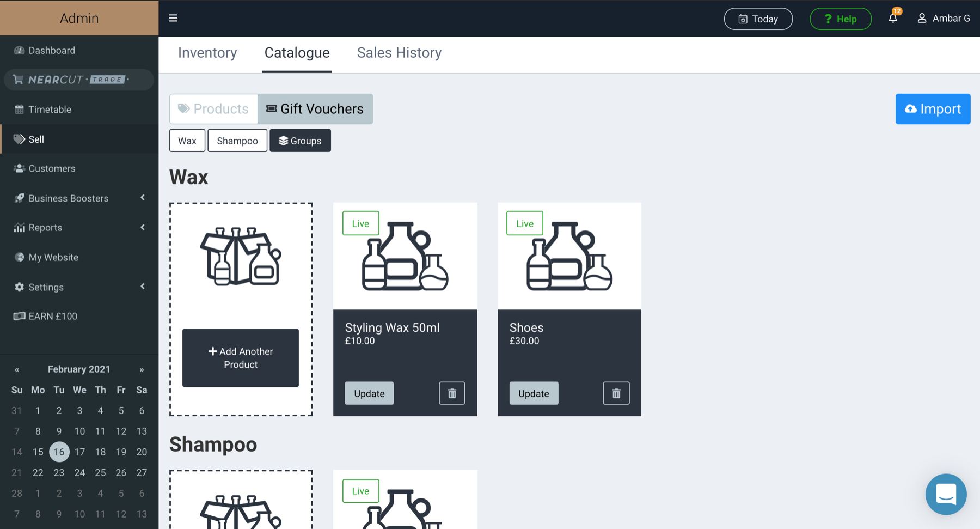Go to next month in calendar
980x529 pixels.
pos(142,369)
